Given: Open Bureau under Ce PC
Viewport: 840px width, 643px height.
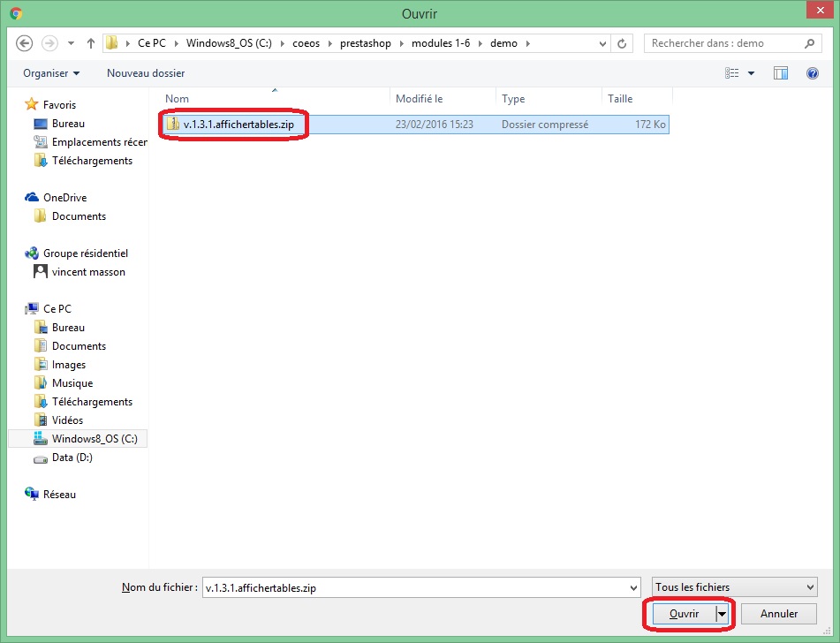Looking at the screenshot, I should [x=68, y=328].
